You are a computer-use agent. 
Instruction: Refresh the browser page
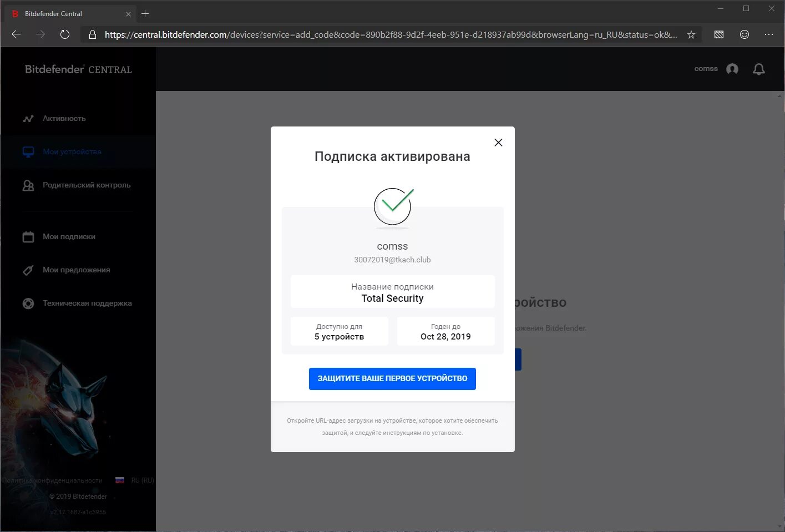click(x=65, y=34)
